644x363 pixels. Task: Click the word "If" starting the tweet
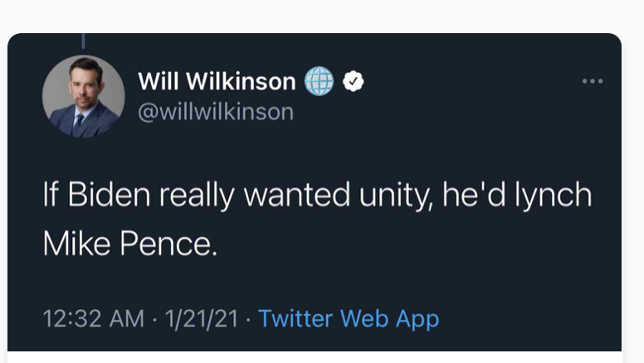pyautogui.click(x=50, y=195)
